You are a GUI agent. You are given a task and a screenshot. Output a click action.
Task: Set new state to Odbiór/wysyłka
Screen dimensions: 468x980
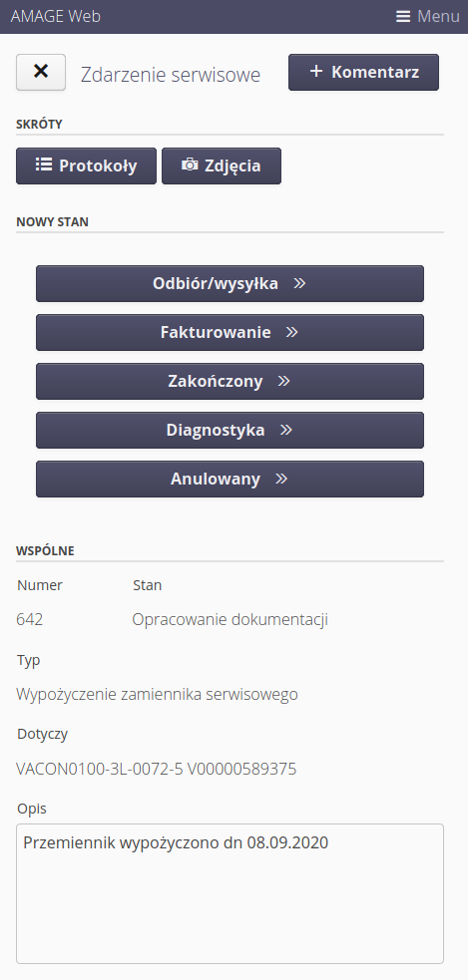coord(231,283)
